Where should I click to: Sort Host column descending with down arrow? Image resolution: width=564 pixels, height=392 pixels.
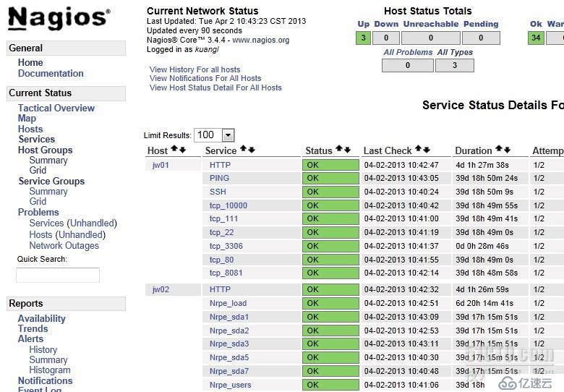(x=182, y=150)
